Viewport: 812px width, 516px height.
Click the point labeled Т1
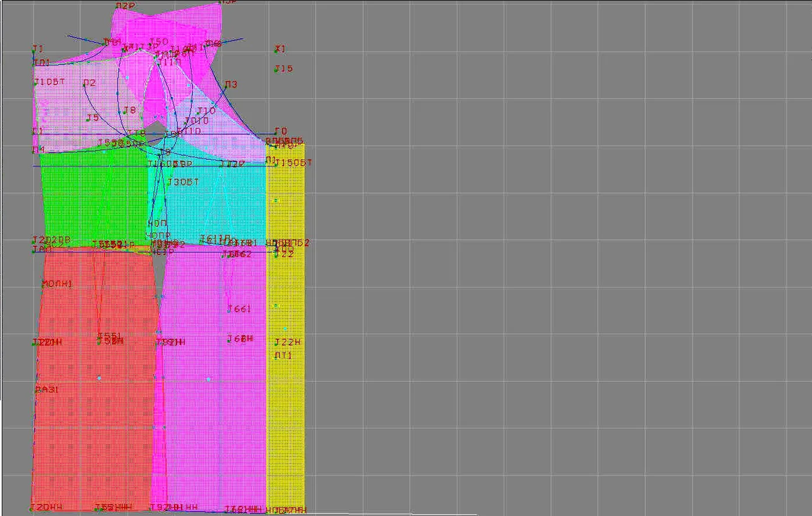pos(38,49)
